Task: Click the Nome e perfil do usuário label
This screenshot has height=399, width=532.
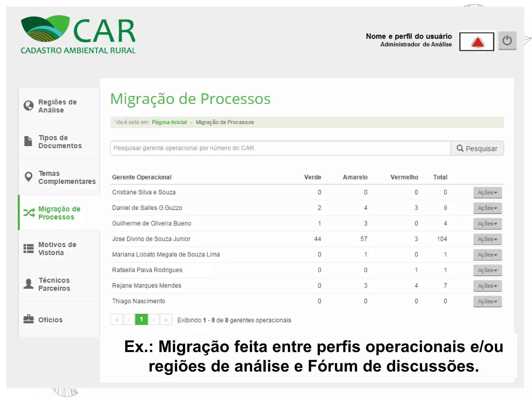Action: tap(409, 36)
